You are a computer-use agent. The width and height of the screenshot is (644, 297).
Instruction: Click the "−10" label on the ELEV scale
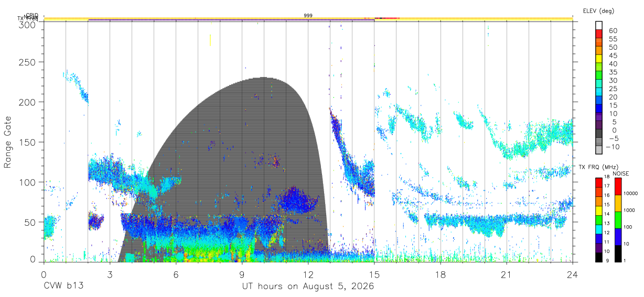pos(613,147)
